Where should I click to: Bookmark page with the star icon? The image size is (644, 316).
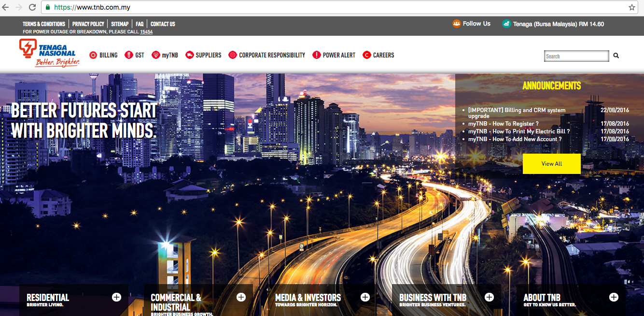point(631,7)
